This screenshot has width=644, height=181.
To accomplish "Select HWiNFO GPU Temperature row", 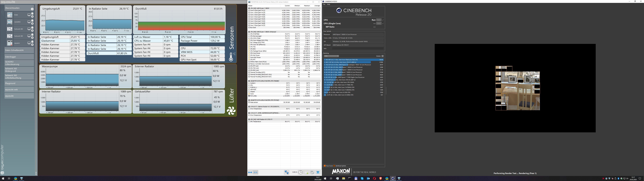I will [x=284, y=122].
